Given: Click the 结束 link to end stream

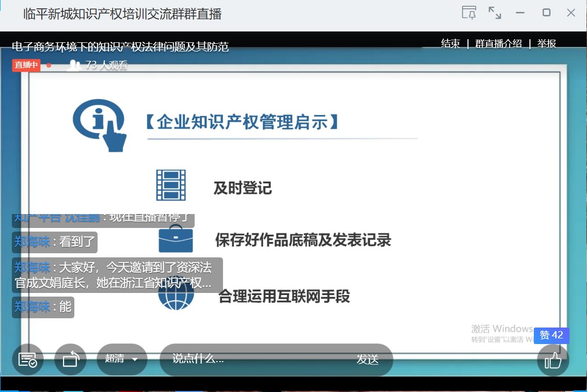Looking at the screenshot, I should (x=450, y=44).
